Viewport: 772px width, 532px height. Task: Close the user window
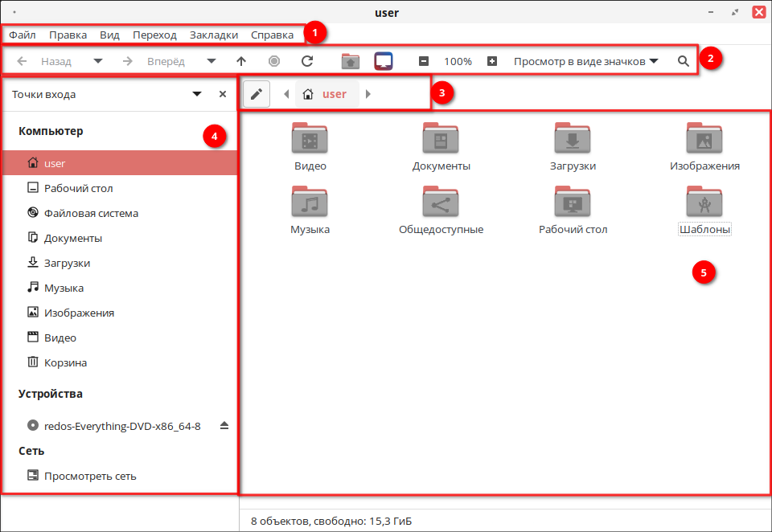759,12
